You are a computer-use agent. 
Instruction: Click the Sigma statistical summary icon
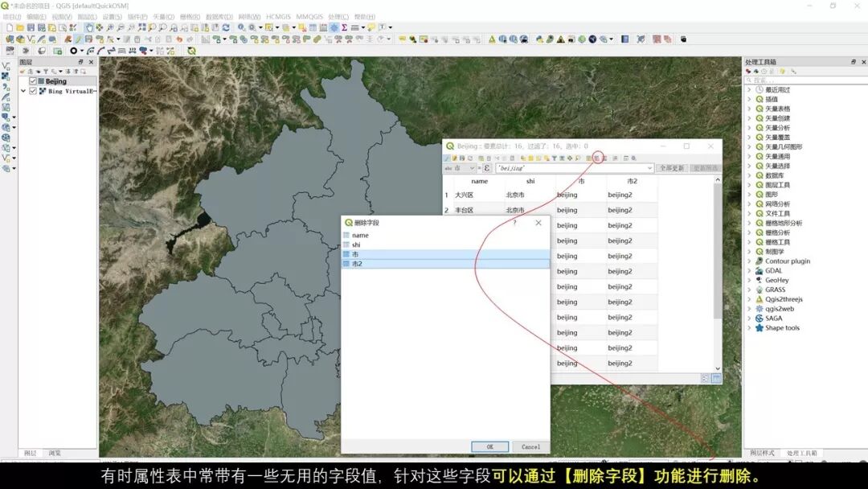pyautogui.click(x=344, y=27)
